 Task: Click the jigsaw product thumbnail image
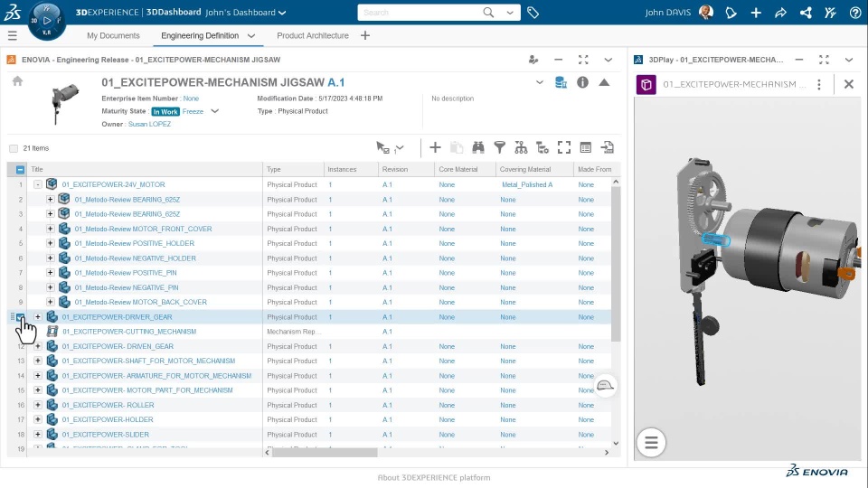click(x=65, y=102)
